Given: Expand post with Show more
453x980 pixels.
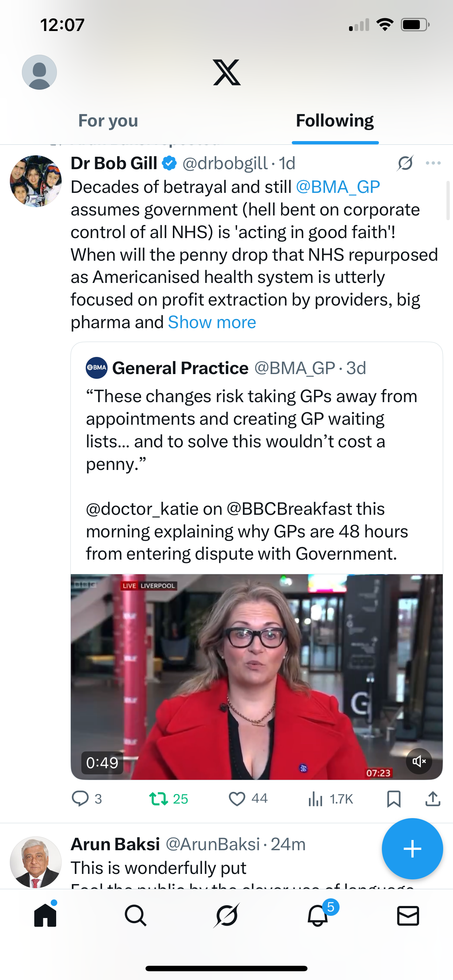Looking at the screenshot, I should 212,322.
